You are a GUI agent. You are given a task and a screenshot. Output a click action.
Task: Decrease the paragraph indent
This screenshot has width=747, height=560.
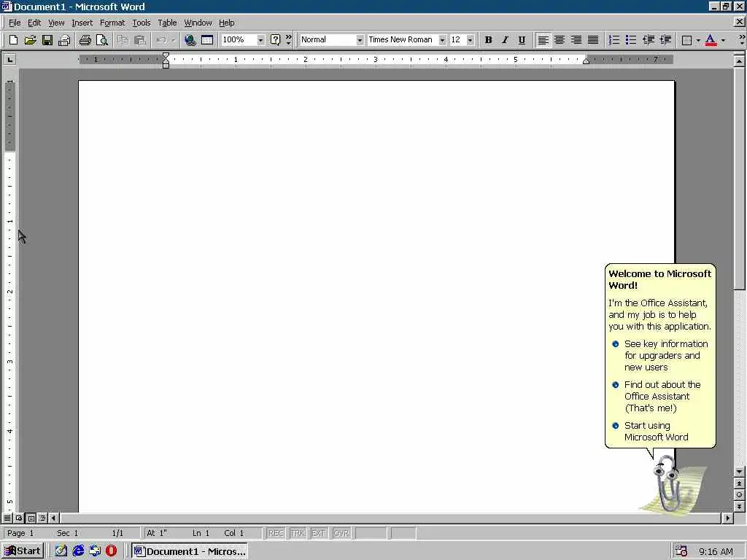648,40
